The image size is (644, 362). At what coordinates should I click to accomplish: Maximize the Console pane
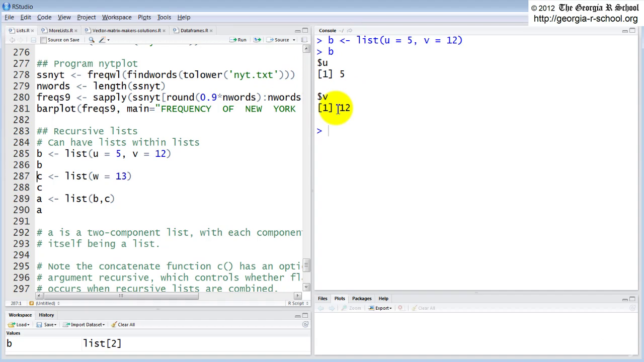[633, 31]
